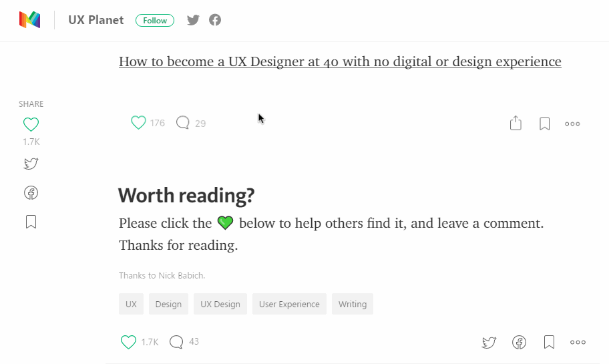Share via Twitter in left sidebar
The width and height of the screenshot is (609, 364).
point(31,164)
